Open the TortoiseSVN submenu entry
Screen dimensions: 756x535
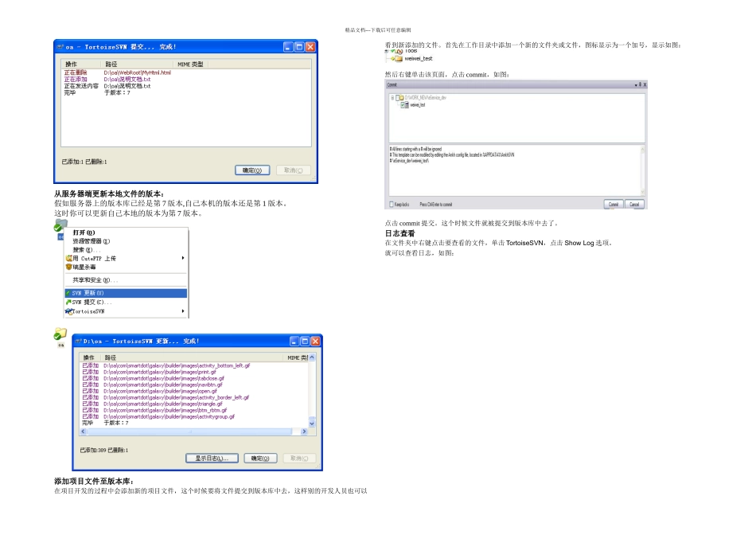126,311
